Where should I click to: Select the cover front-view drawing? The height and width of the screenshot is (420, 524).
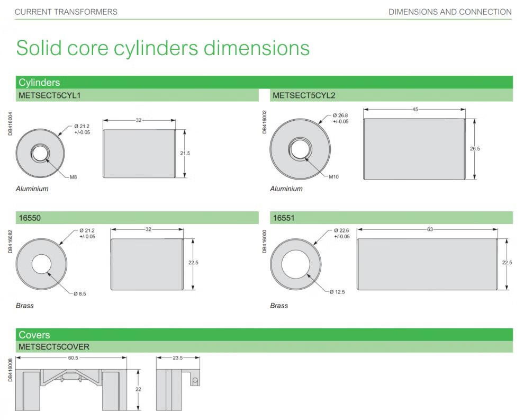click(71, 390)
